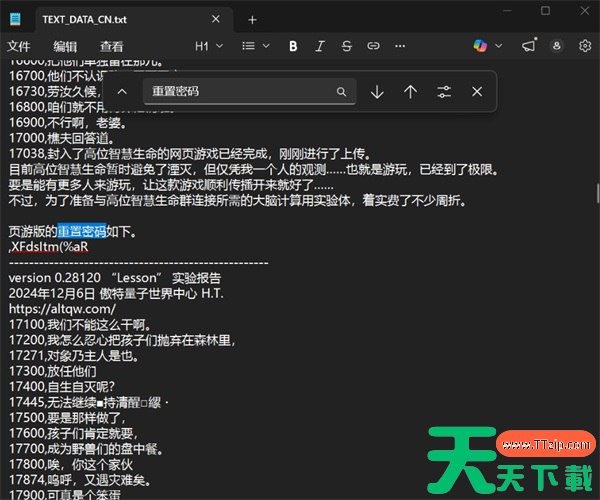The width and height of the screenshot is (600, 500).
Task: Close the find bar
Action: point(477,92)
